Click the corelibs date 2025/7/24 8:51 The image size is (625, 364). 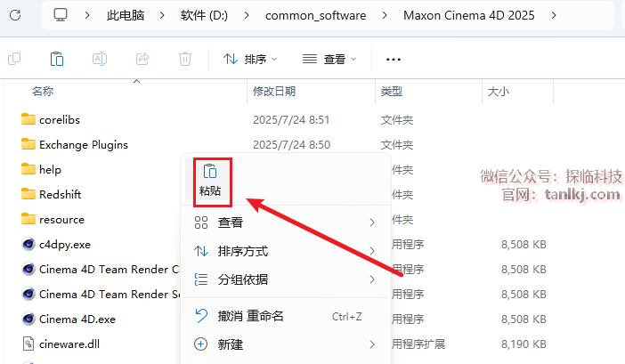(x=291, y=120)
